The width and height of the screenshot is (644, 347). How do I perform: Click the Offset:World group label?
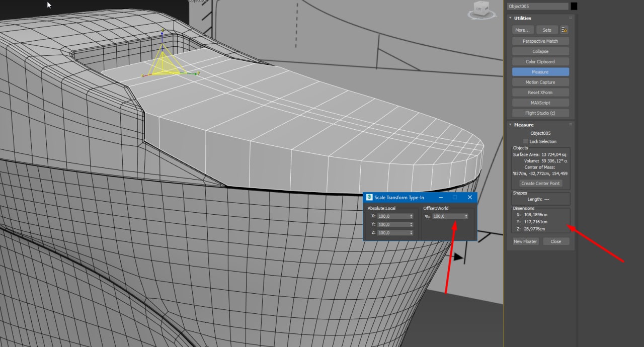[436, 208]
